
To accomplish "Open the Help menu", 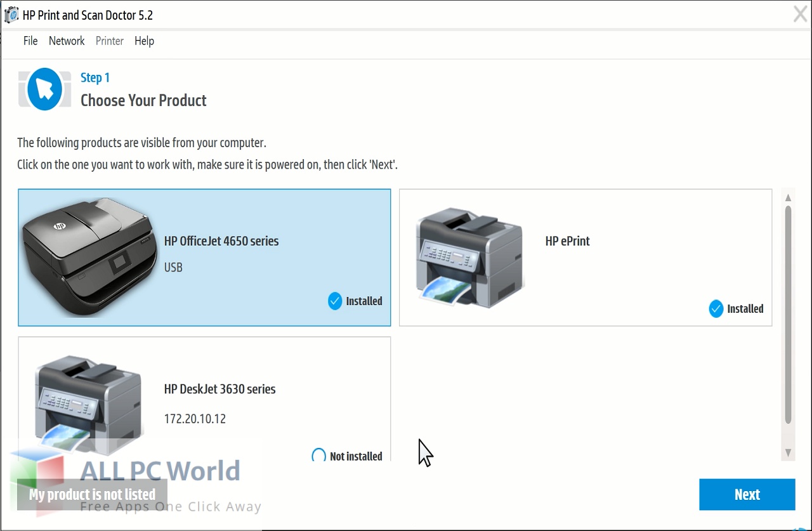I will 144,41.
